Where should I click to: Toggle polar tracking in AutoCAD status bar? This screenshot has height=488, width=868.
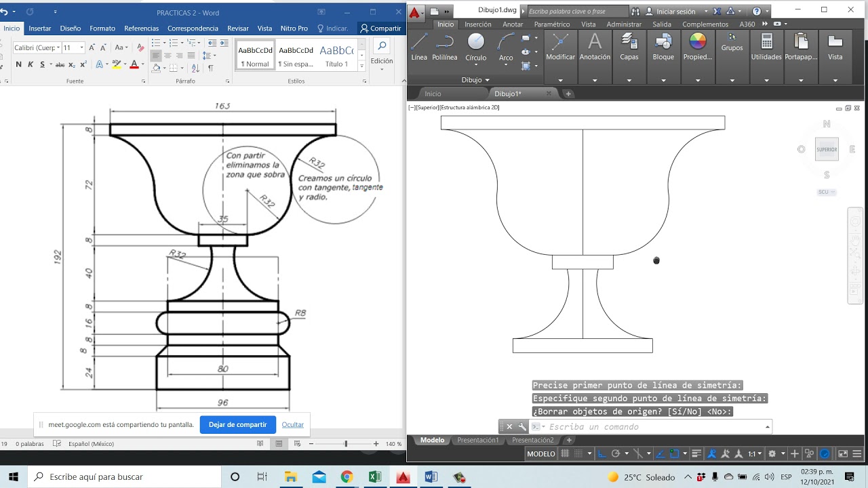pos(616,453)
